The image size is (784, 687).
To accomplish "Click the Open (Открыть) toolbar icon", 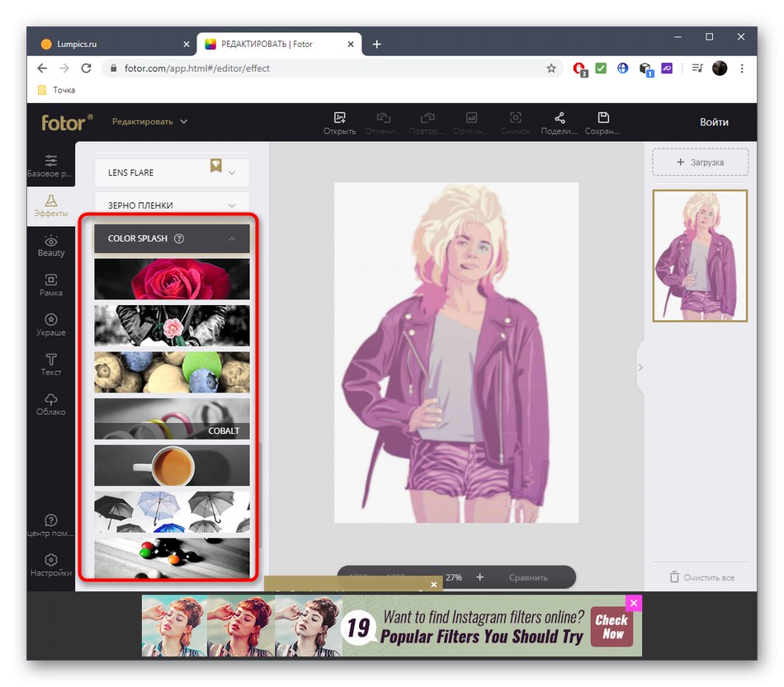I will 339,122.
